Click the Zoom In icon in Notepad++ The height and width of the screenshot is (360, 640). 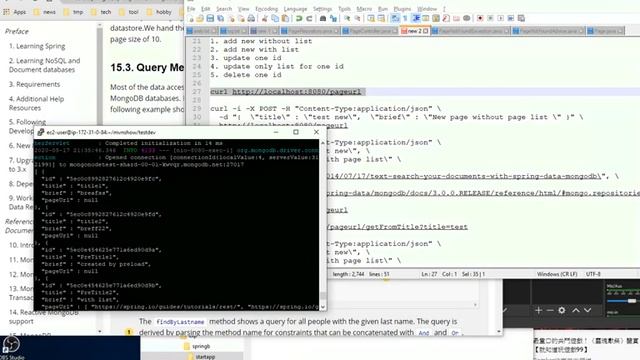(x=347, y=18)
